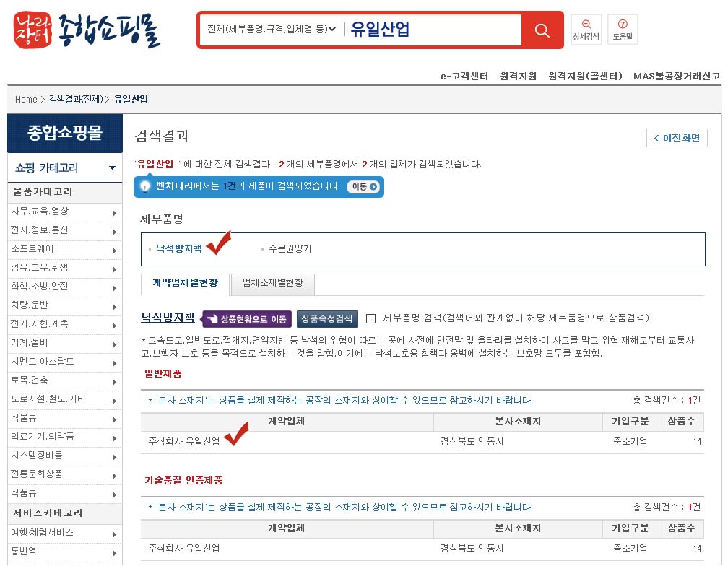This screenshot has height=566, width=728.
Task: Click the 상품속성검색 button
Action: 327,318
